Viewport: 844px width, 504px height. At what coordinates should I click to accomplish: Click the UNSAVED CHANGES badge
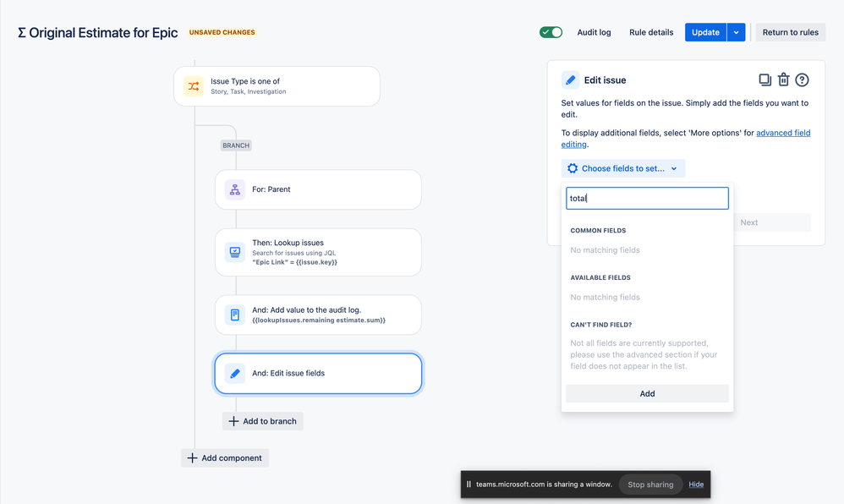[222, 32]
